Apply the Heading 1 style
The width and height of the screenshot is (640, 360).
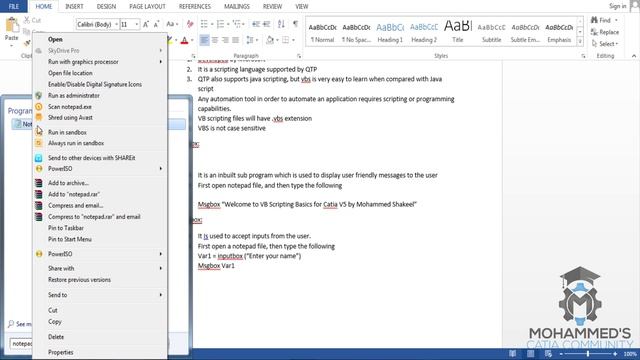click(x=390, y=32)
